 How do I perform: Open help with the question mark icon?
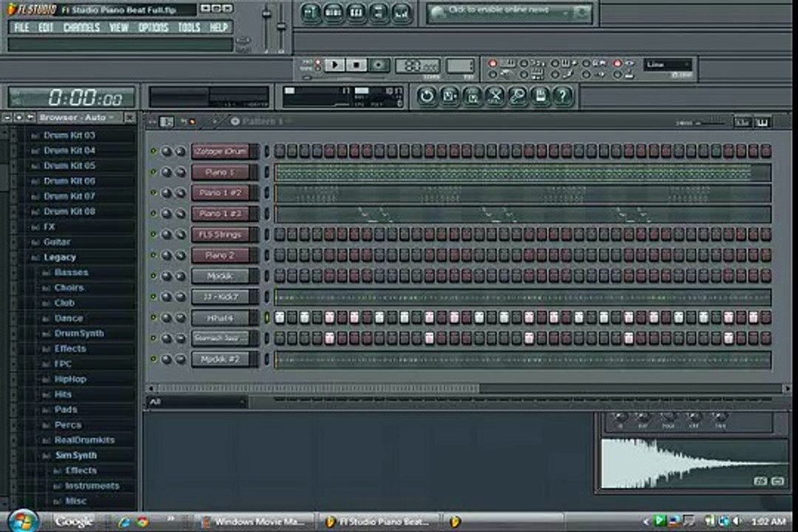(x=562, y=96)
